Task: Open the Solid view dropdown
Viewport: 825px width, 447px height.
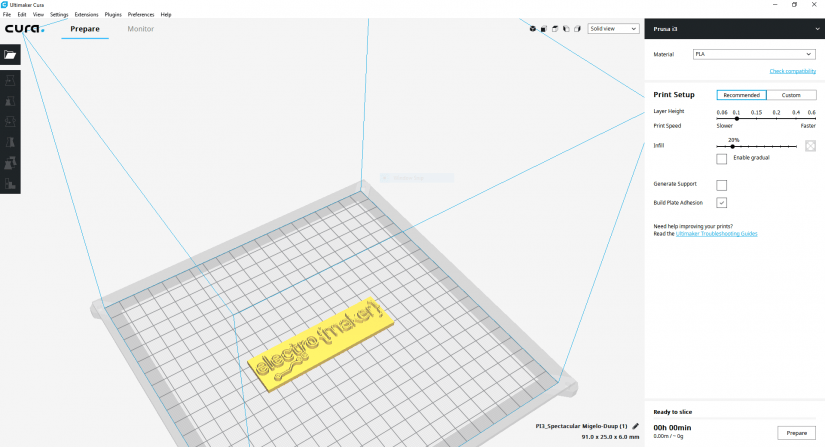Action: (x=613, y=29)
